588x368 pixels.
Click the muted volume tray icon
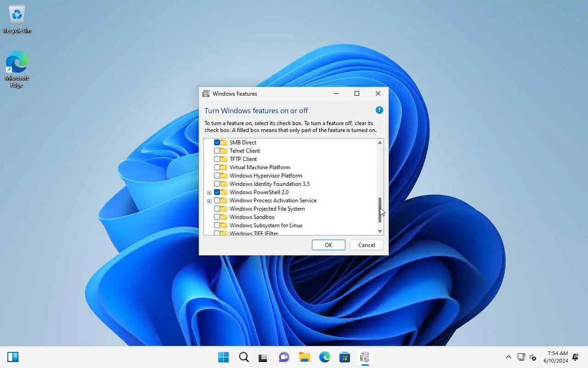pyautogui.click(x=533, y=357)
